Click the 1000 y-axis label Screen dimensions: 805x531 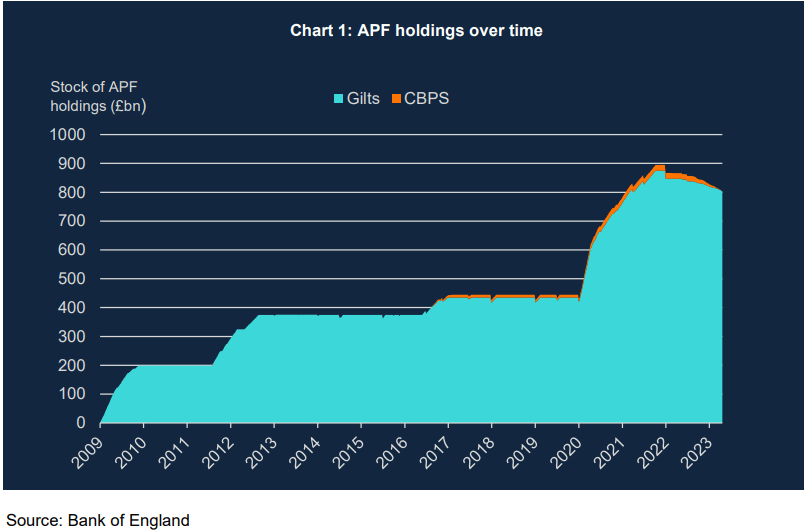[x=68, y=134]
